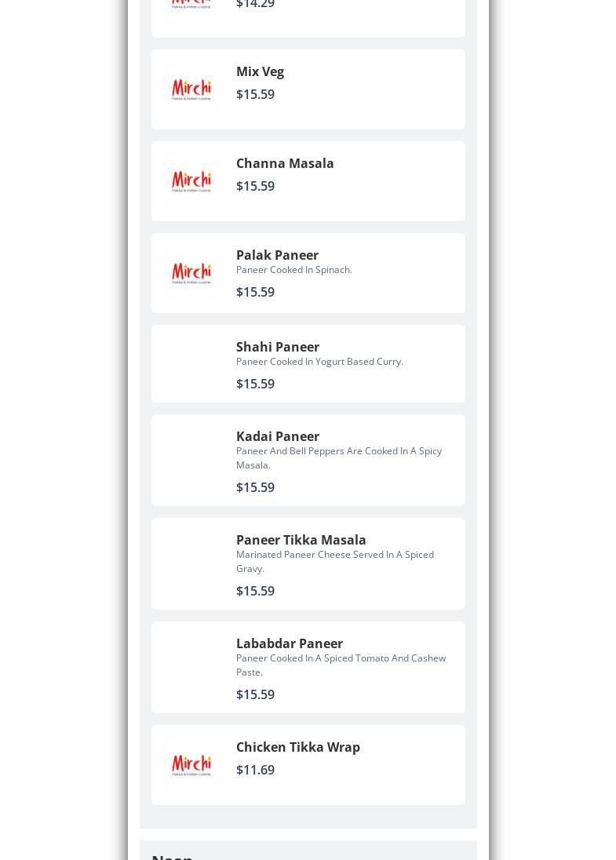Open the Palak Paneer item title
Viewport: 616px width, 860px height.
tap(277, 255)
